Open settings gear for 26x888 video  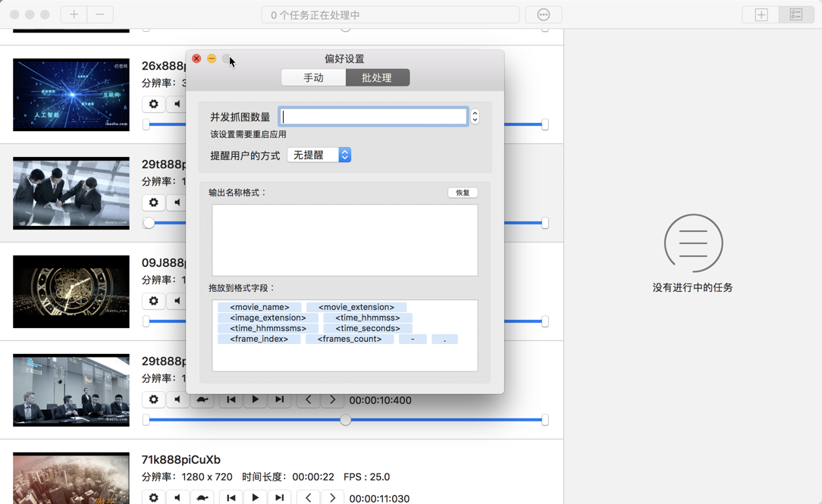coord(154,104)
